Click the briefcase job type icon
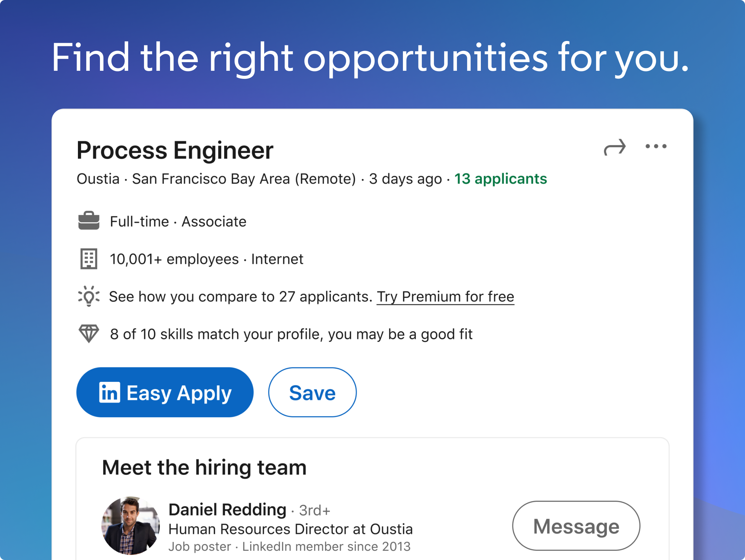This screenshot has width=745, height=560. pos(88,221)
